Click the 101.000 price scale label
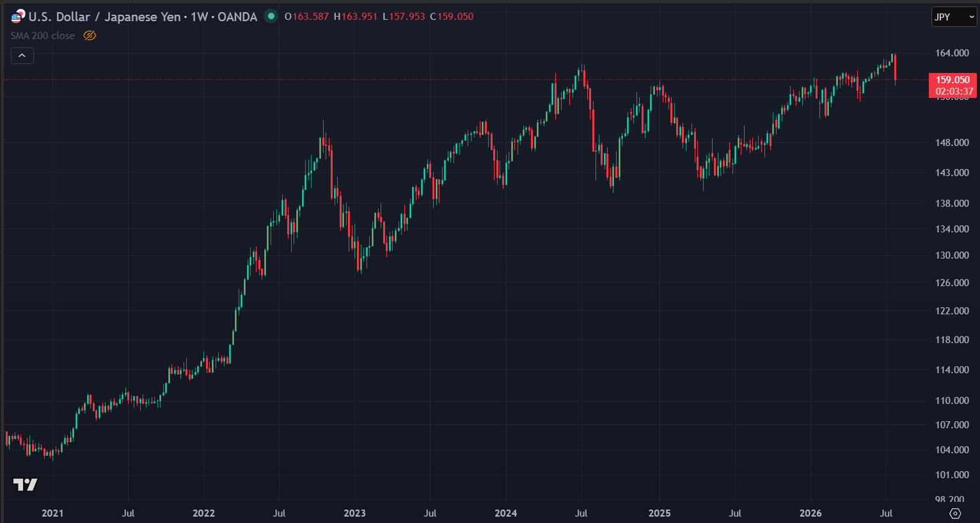This screenshot has width=980, height=523. (x=952, y=475)
